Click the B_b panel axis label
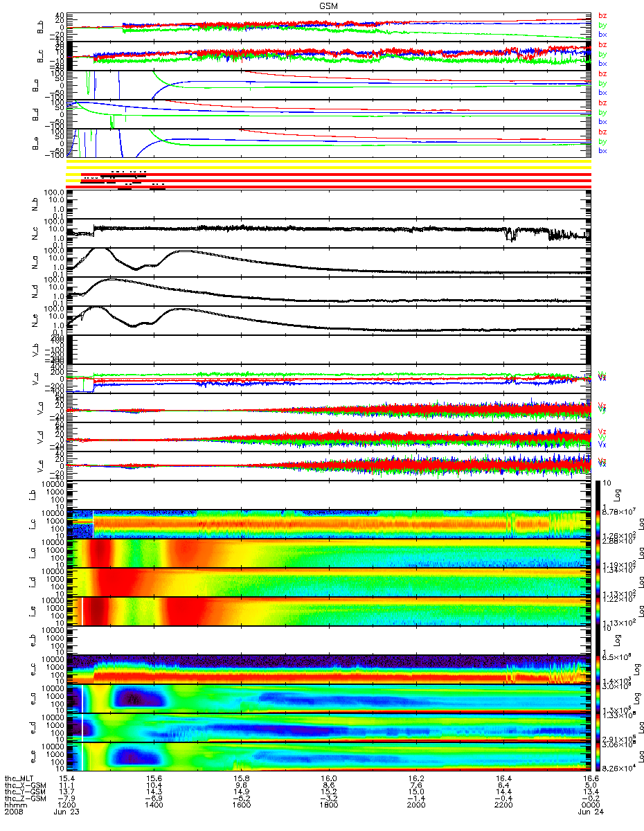This screenshot has width=644, height=831. pyautogui.click(x=42, y=27)
